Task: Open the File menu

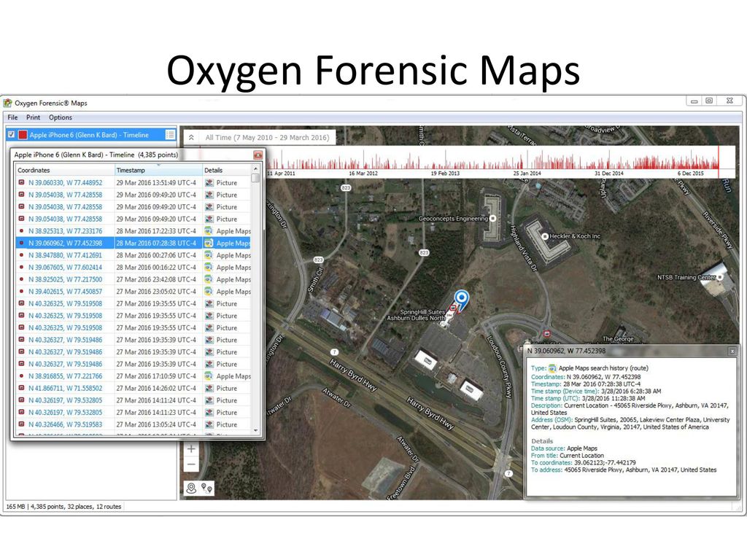Action: coord(12,117)
